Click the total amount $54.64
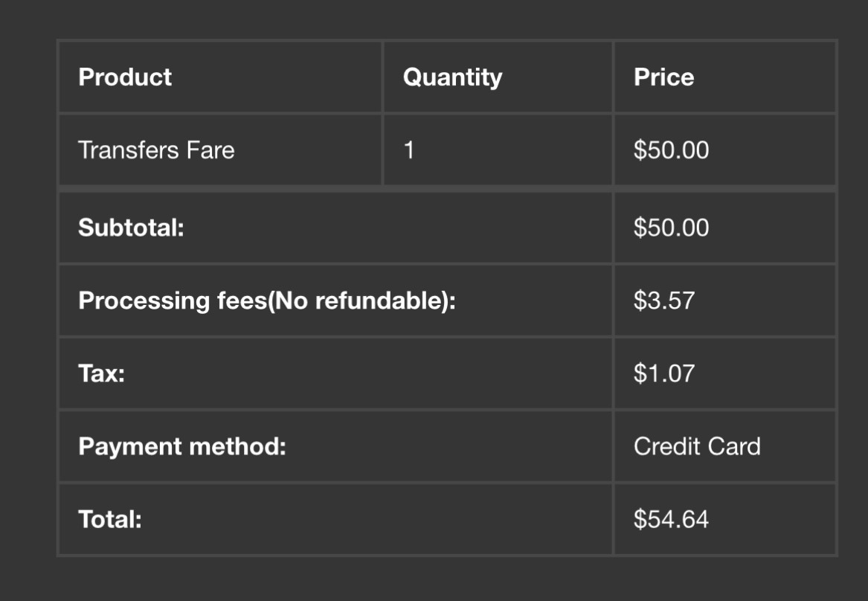 (x=671, y=519)
